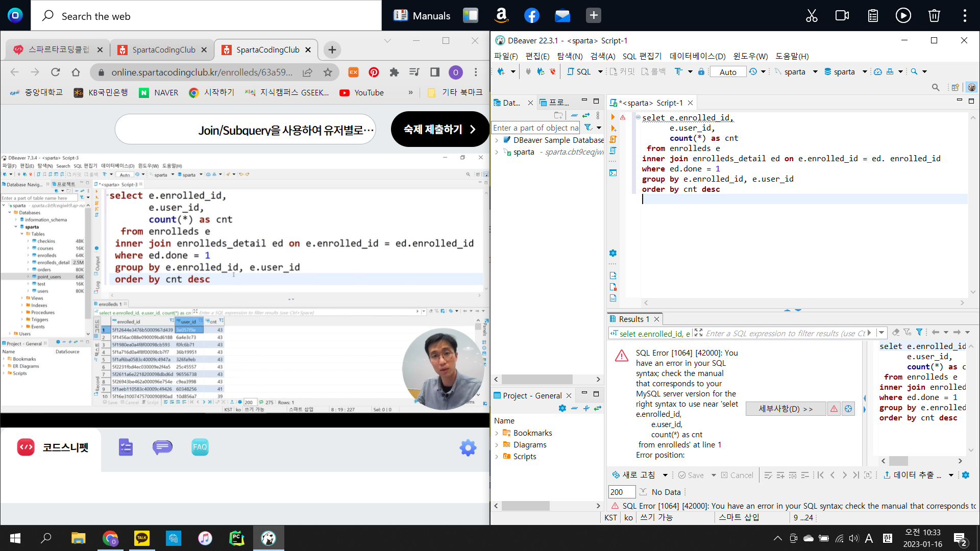Open the results panel settings gear

pos(966,475)
